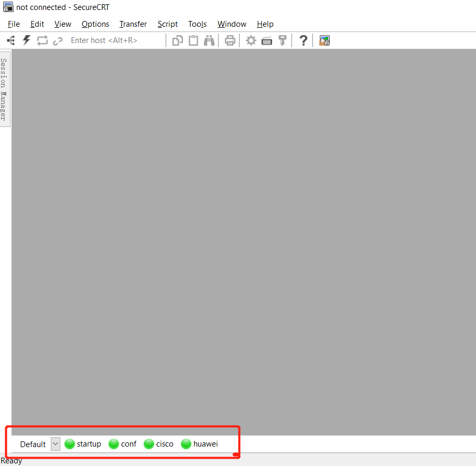The width and height of the screenshot is (476, 466).
Task: Open the Options menu
Action: point(95,24)
